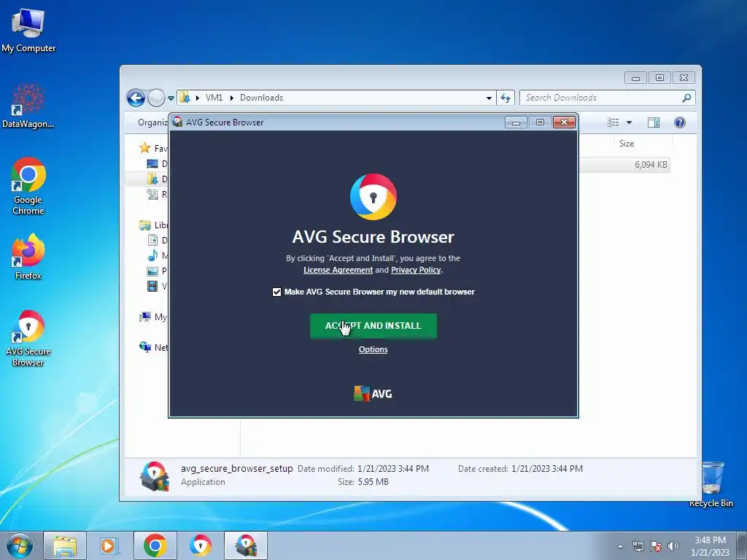Viewport: 747px width, 560px height.
Task: Maximize the Downloads explorer window
Action: click(659, 77)
